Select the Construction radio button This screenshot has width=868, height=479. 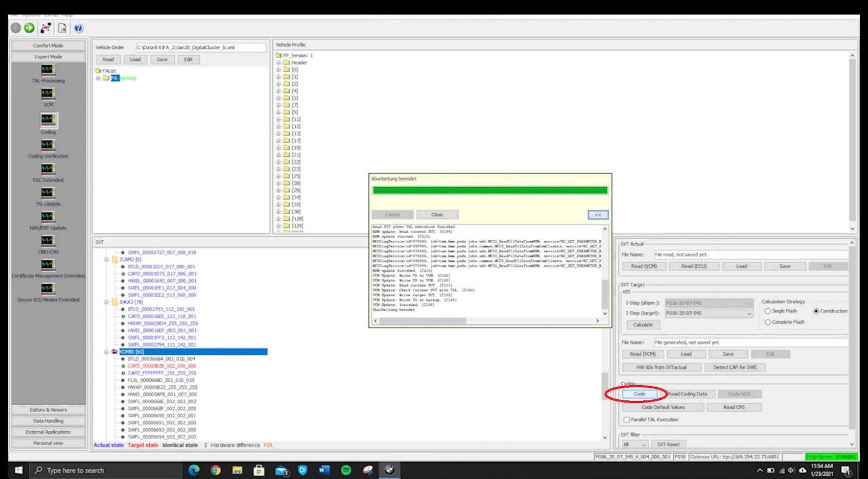[x=816, y=311]
